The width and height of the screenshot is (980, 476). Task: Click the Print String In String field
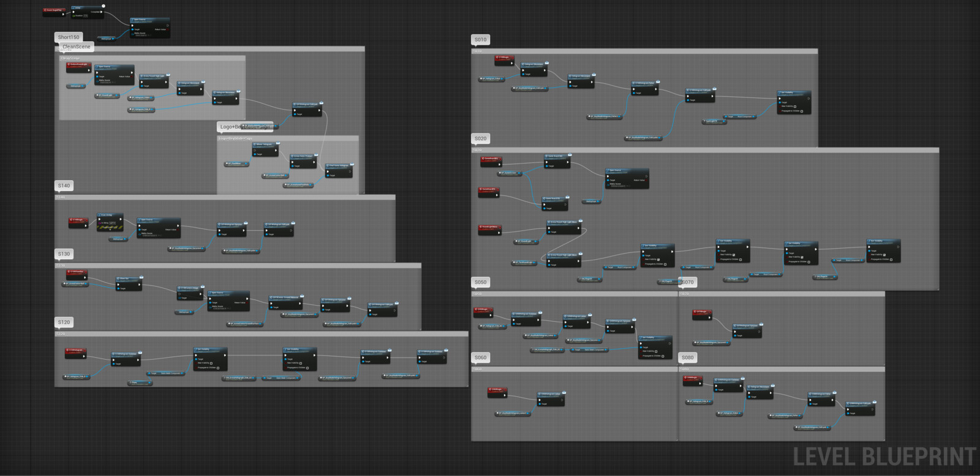coord(112,223)
